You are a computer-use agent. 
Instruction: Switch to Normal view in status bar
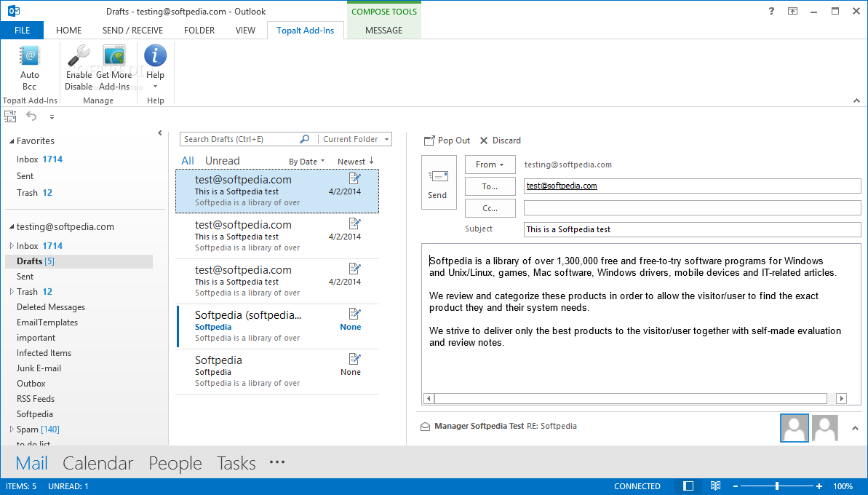[x=688, y=486]
